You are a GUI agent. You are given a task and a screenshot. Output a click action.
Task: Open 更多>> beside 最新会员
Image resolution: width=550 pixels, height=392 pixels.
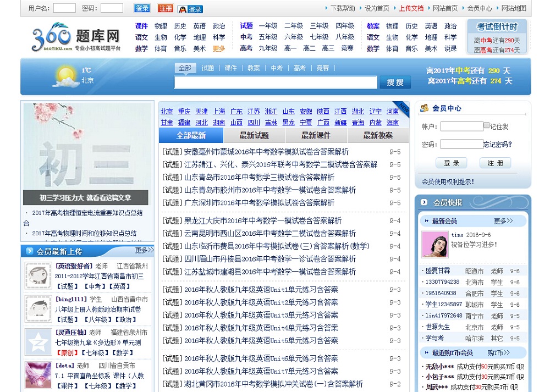pyautogui.click(x=503, y=221)
